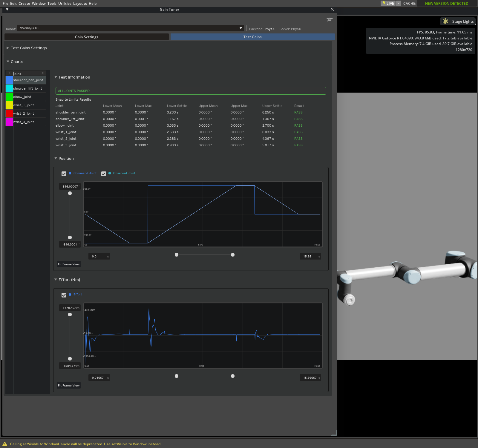Select shoulder_lift_joint in joint list

coord(29,88)
